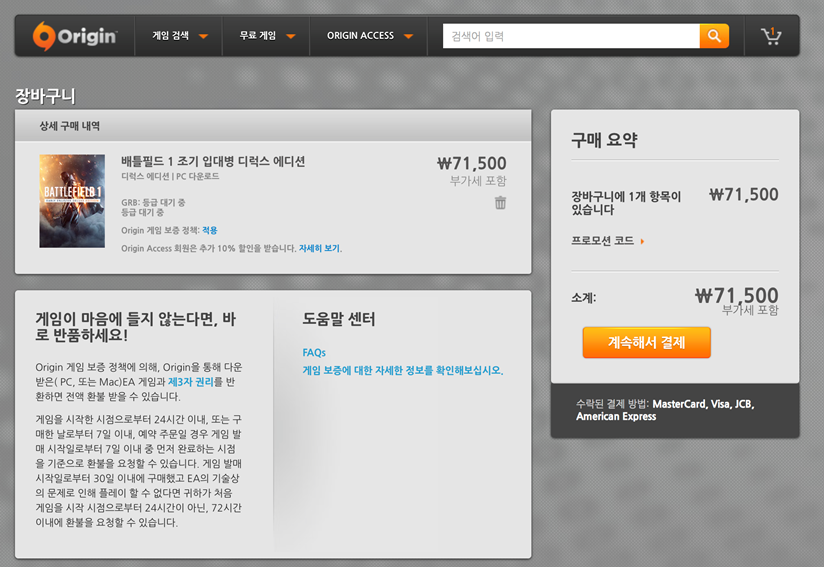Screen dimensions: 824x567
Task: Open the ORIGIN ACCESS dropdown menu
Action: [369, 36]
